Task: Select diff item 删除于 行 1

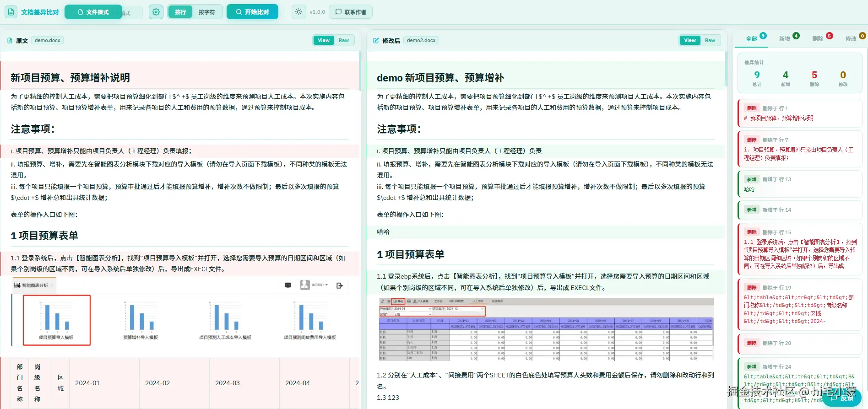Action: (800, 113)
